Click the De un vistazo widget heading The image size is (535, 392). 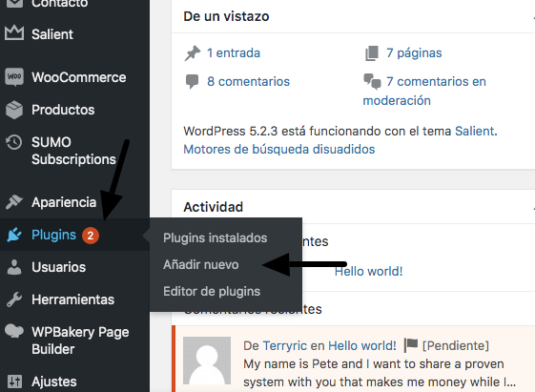[226, 16]
